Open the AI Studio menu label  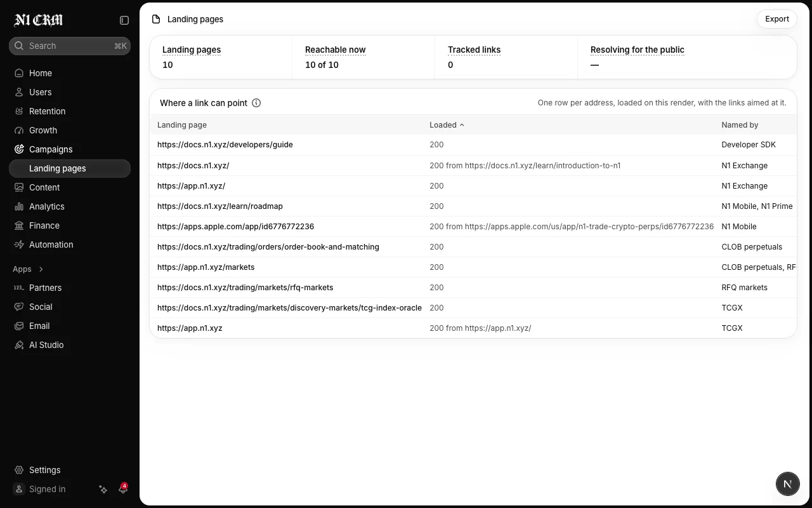click(x=46, y=345)
